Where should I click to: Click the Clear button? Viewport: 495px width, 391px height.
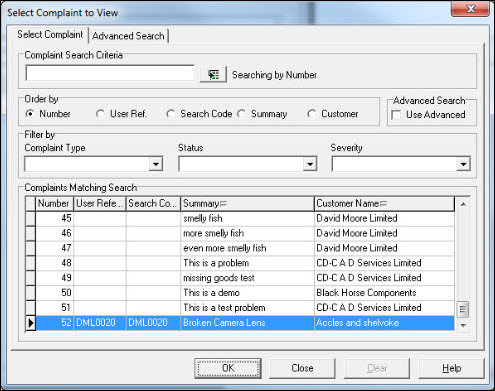click(x=377, y=368)
